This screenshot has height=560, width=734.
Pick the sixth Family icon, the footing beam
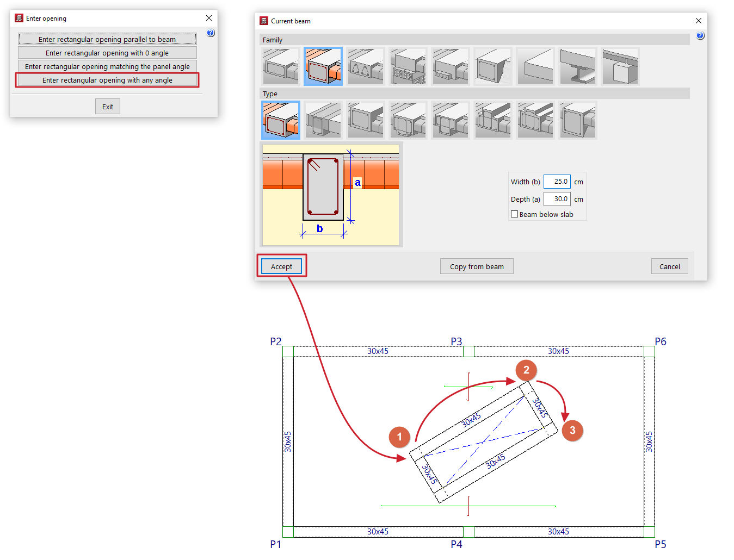493,66
